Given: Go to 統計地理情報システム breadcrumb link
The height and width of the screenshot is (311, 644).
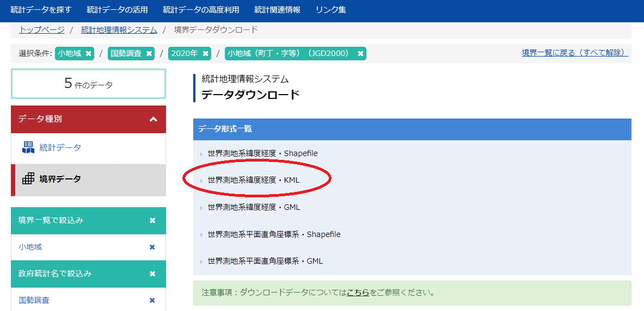Looking at the screenshot, I should (x=119, y=29).
